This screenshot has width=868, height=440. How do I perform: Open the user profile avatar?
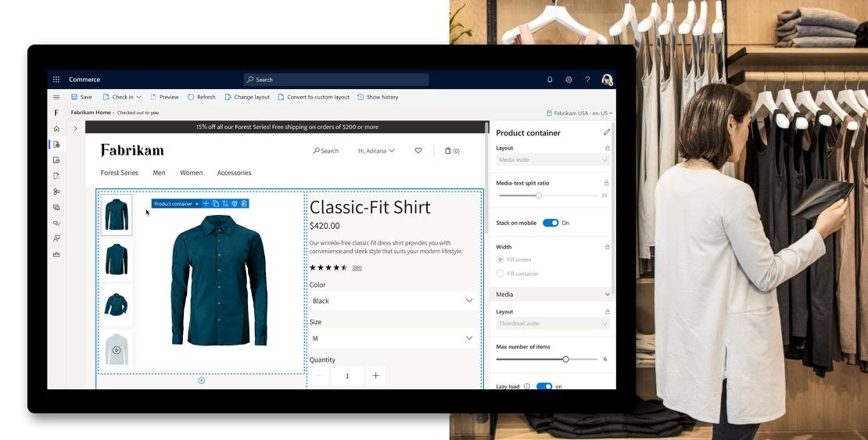tap(608, 80)
